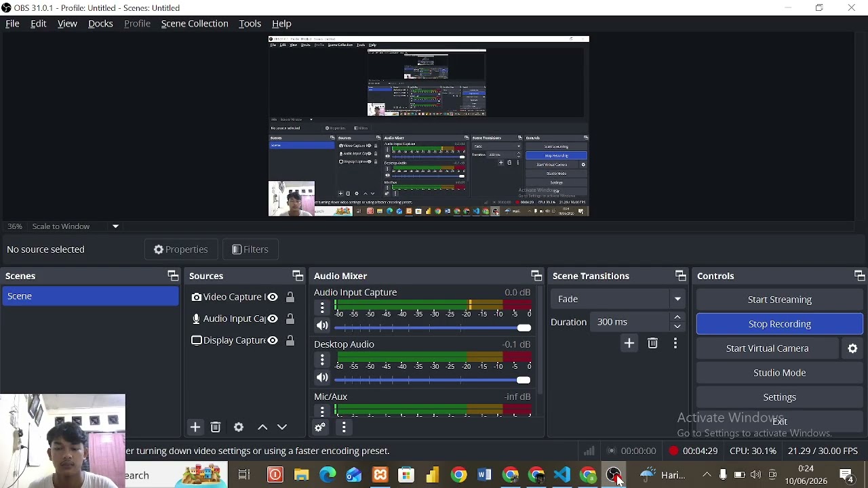The height and width of the screenshot is (488, 868).
Task: Click the preview canvas thumbnail
Action: (x=429, y=126)
